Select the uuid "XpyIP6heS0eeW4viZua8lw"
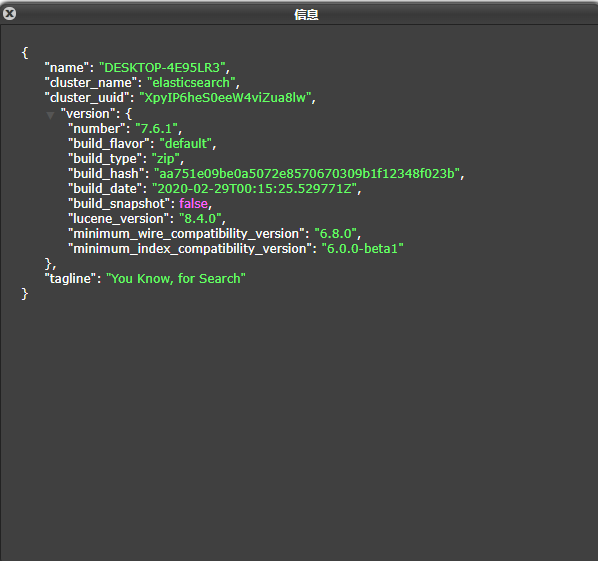 click(225, 98)
